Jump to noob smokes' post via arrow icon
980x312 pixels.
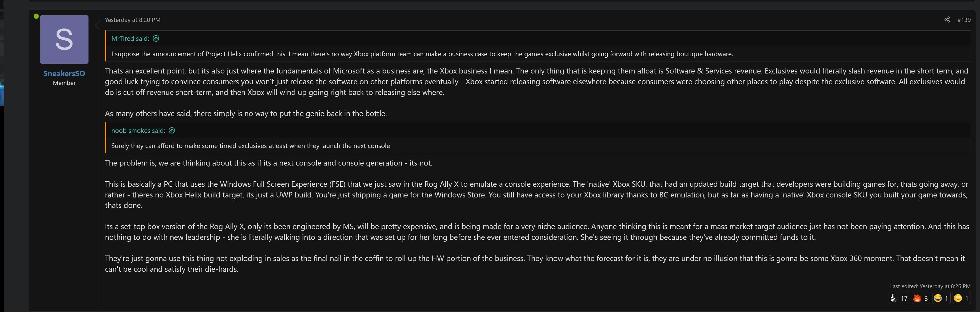click(172, 130)
